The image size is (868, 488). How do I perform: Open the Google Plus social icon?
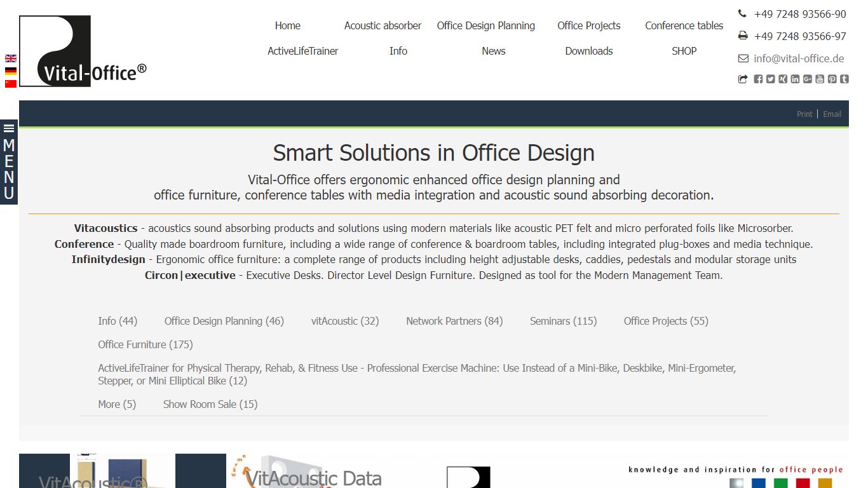(808, 79)
